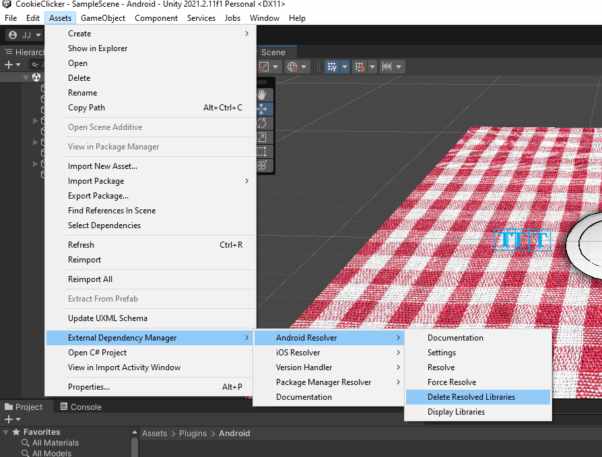This screenshot has width=602, height=457.
Task: Open the Services menu
Action: point(201,18)
